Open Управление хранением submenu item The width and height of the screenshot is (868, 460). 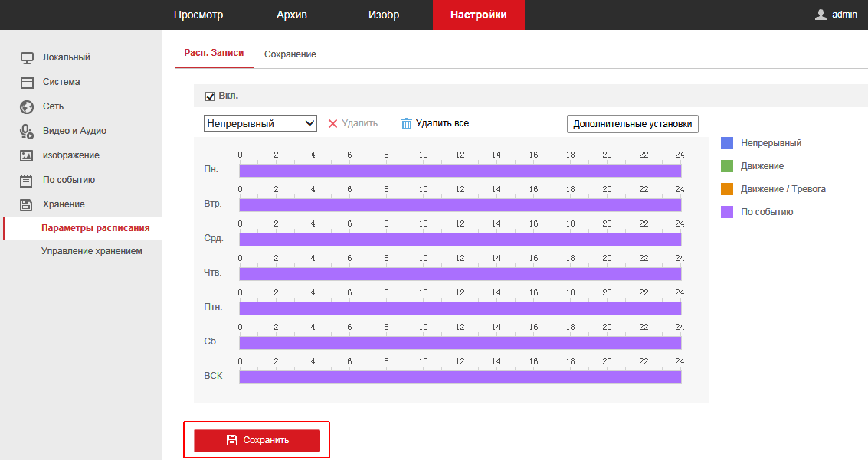point(91,251)
